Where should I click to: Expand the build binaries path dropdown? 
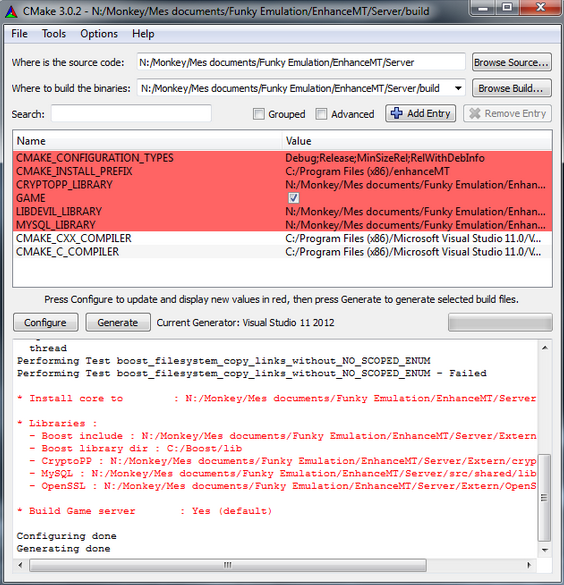click(458, 88)
